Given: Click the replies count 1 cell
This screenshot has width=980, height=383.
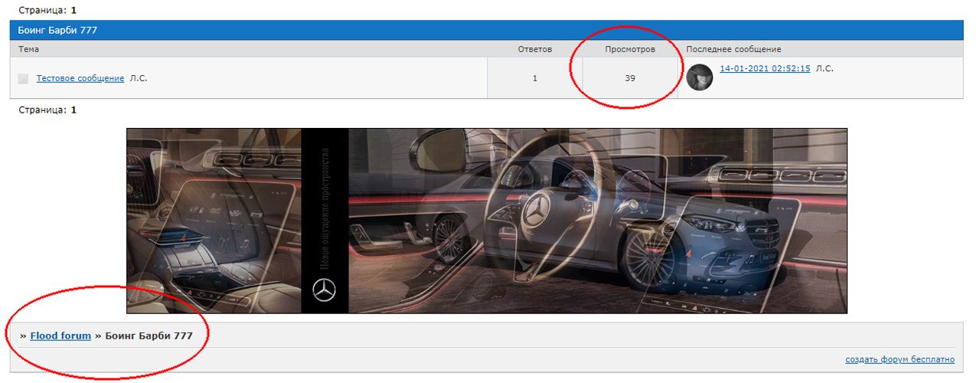Looking at the screenshot, I should coord(535,78).
